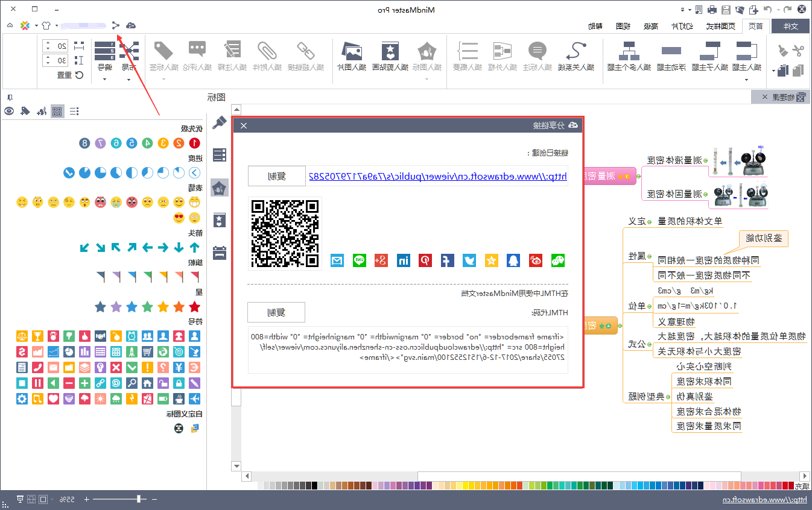Click the zoom slider in the status bar
The height and width of the screenshot is (510, 812).
(x=121, y=499)
